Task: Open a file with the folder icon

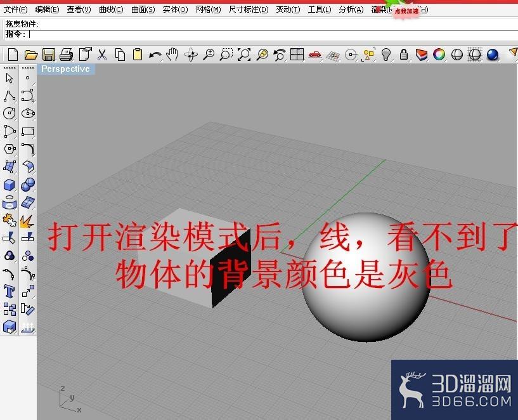Action: coord(30,54)
